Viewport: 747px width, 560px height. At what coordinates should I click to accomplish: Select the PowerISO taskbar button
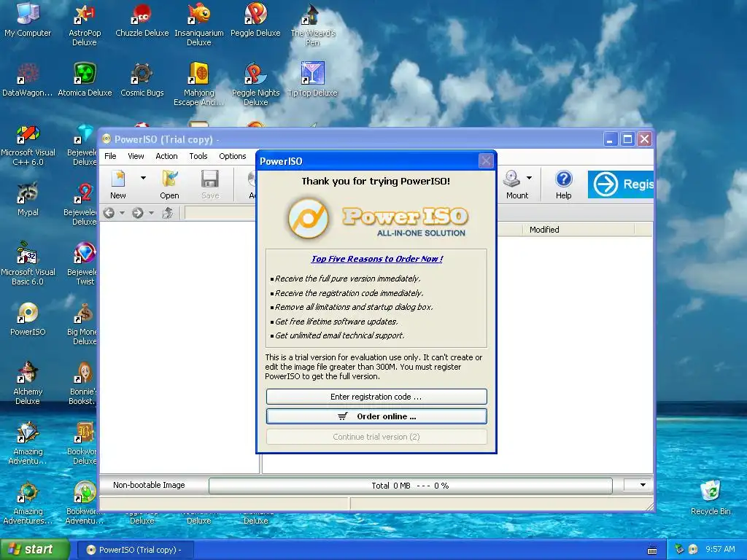click(135, 550)
